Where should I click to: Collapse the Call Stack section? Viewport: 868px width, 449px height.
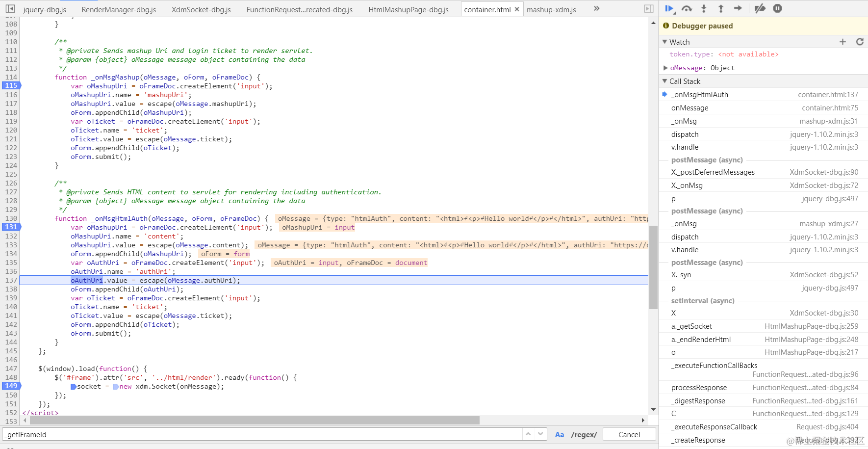pos(665,81)
